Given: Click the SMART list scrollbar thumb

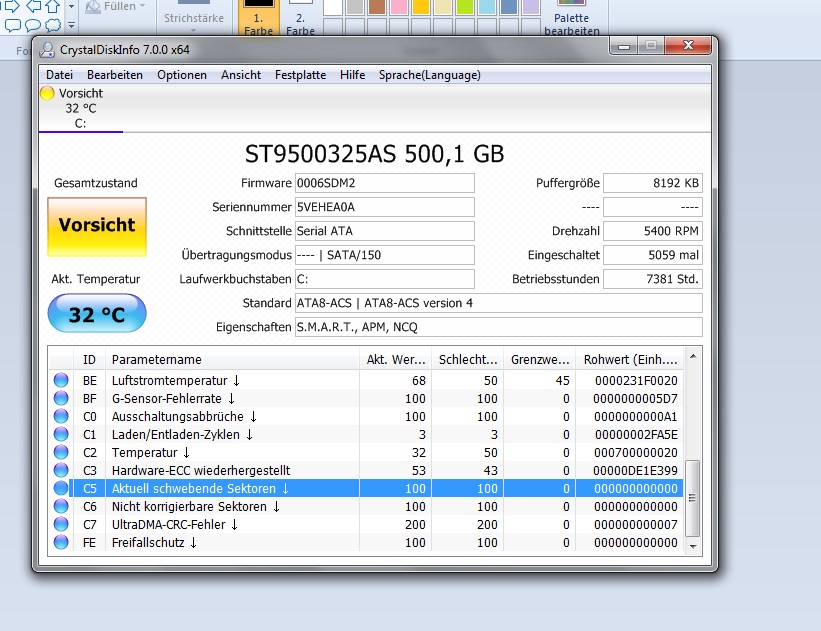Looking at the screenshot, I should 693,498.
